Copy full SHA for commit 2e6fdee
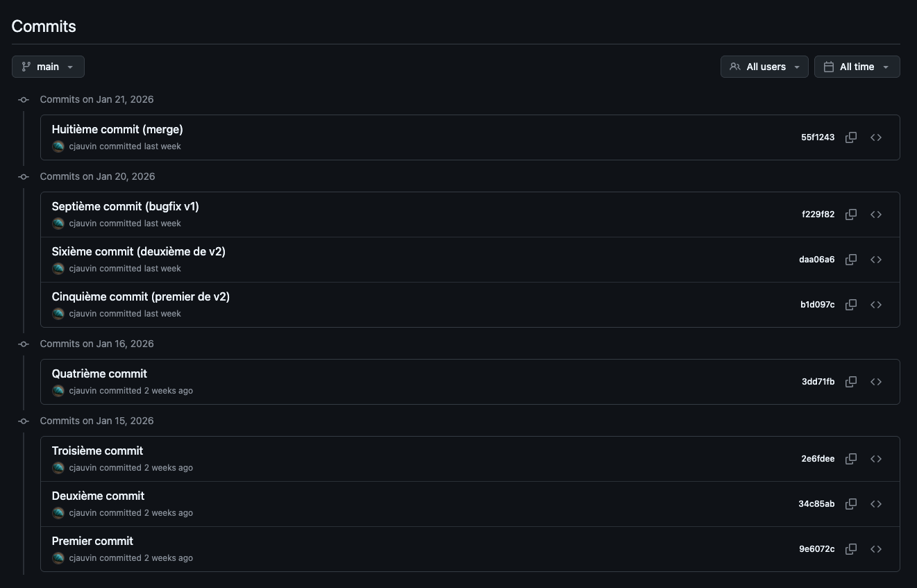917x588 pixels. [850, 459]
